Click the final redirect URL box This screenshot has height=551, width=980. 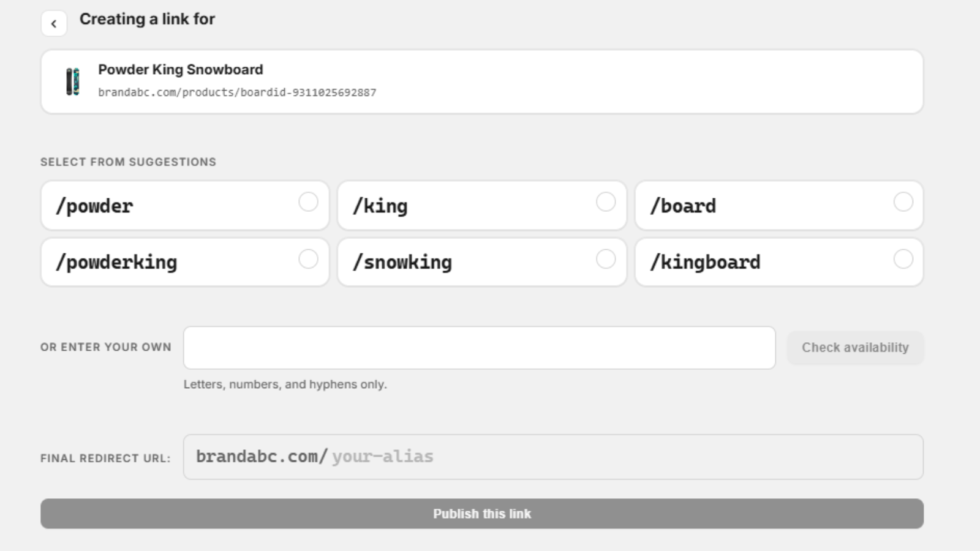click(553, 457)
